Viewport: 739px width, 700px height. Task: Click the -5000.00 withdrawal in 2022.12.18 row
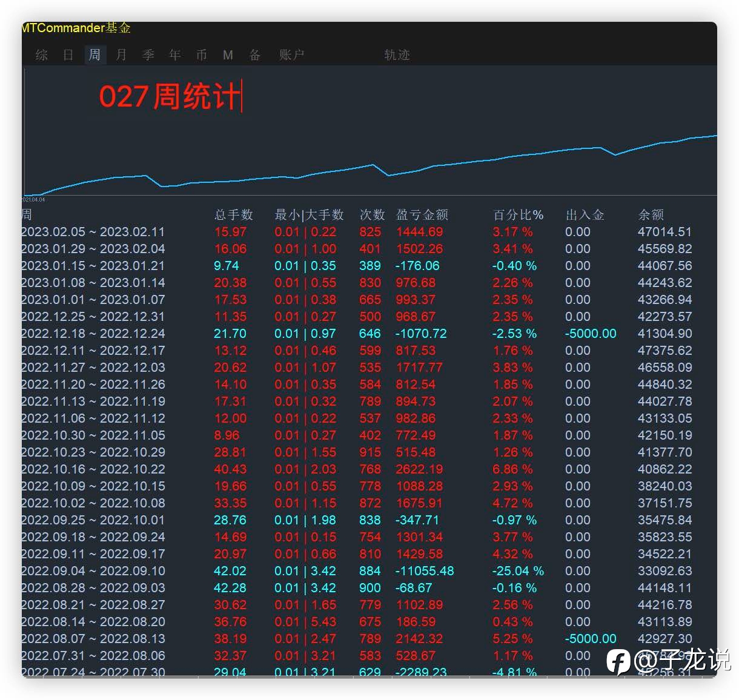[591, 333]
